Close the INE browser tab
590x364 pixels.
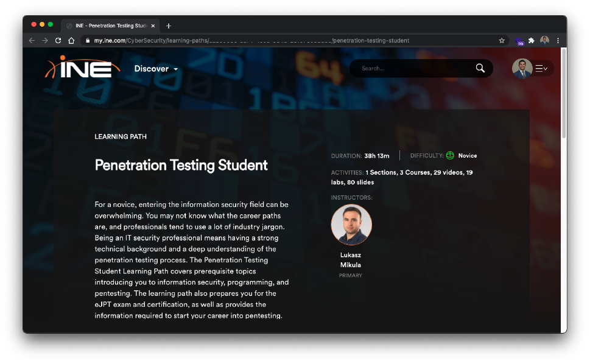coord(153,26)
